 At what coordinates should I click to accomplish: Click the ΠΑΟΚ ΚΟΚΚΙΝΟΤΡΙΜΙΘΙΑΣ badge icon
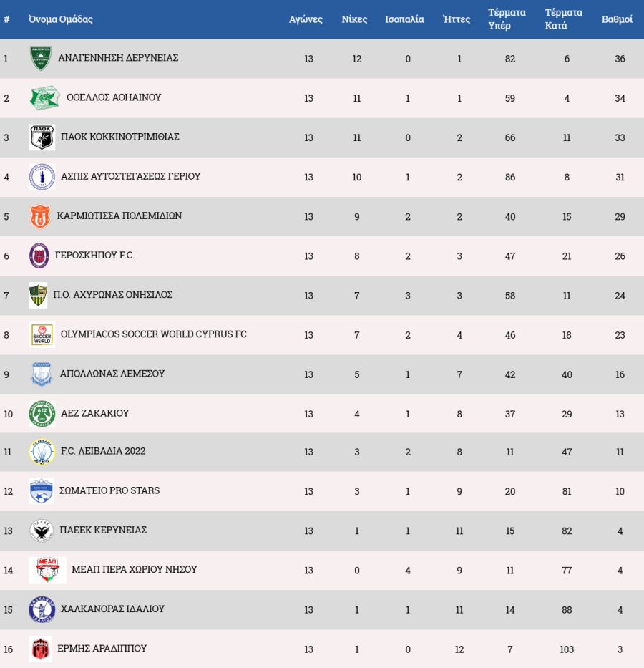[42, 137]
